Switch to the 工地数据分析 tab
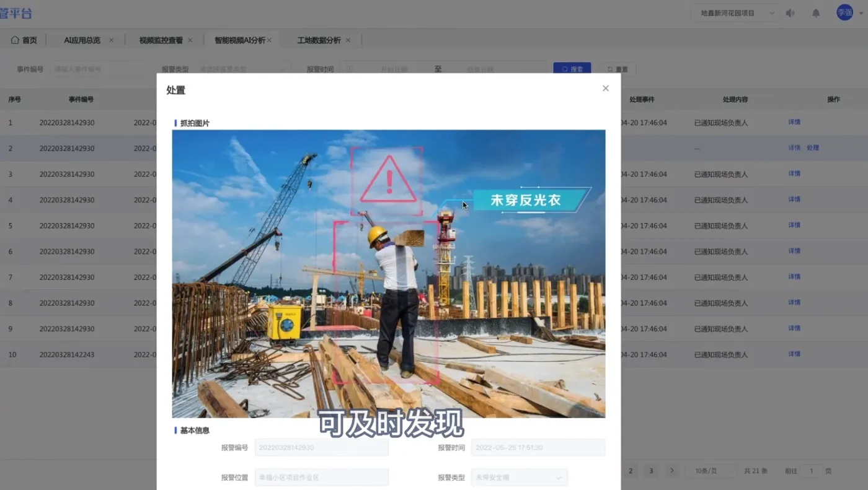The image size is (868, 490). pos(319,40)
